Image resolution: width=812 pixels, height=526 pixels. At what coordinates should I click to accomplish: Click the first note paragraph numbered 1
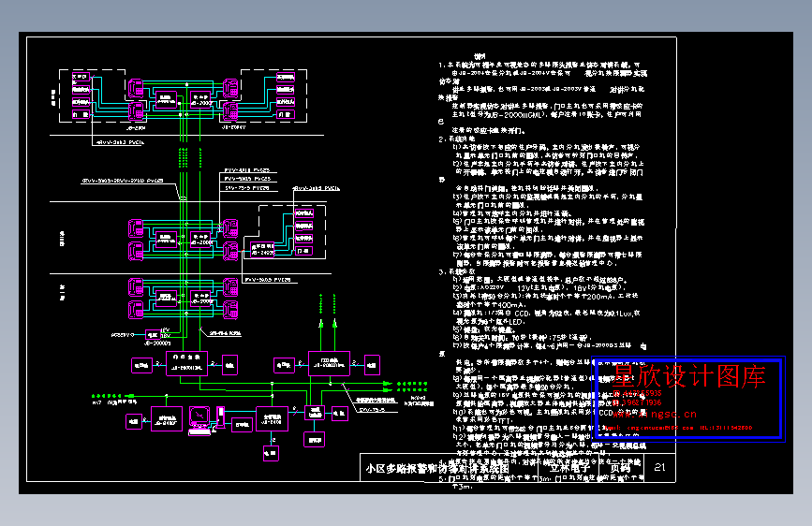tap(542, 97)
